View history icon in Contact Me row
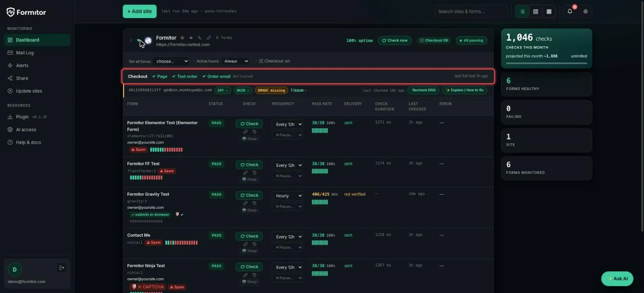644x293 pixels. pyautogui.click(x=254, y=244)
